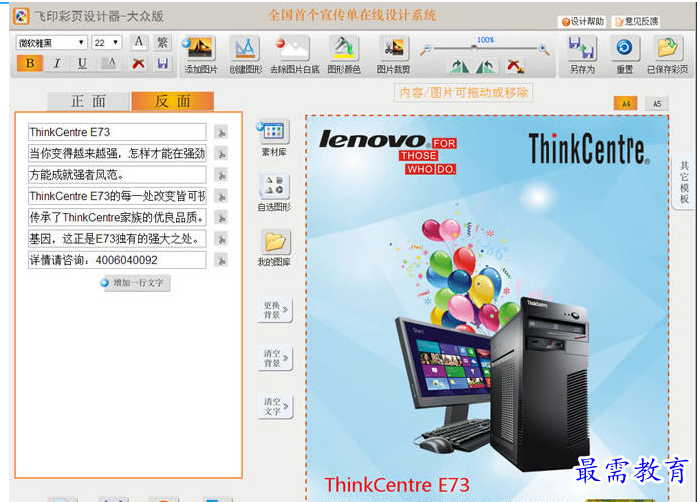This screenshot has width=697, height=502.
Task: Toggle Underline formatting
Action: click(82, 63)
